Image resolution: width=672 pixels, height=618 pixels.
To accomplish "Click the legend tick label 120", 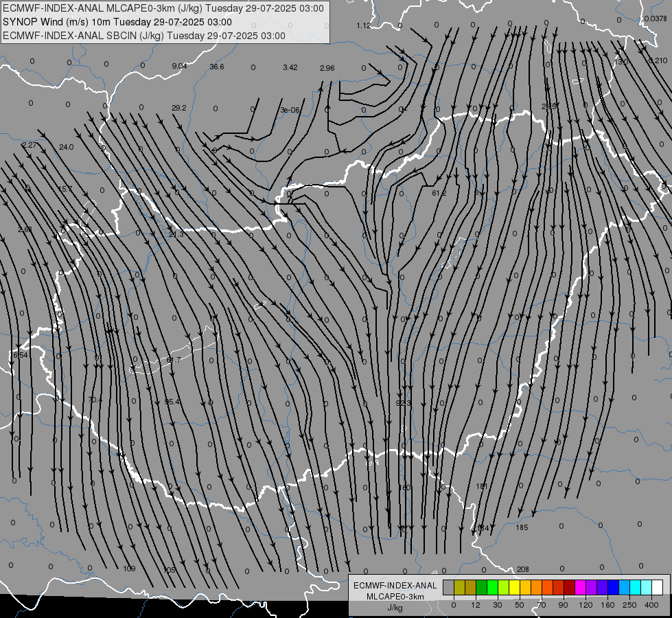I will [586, 605].
